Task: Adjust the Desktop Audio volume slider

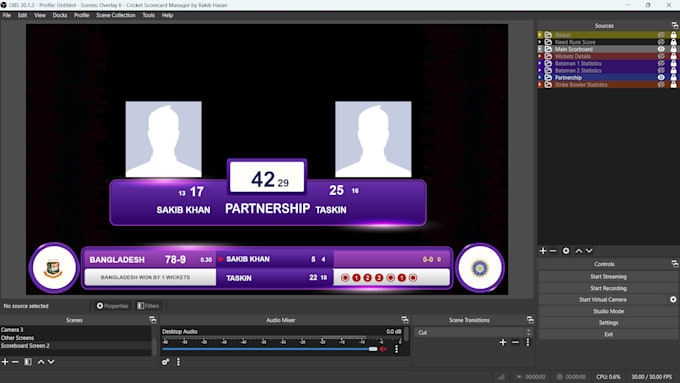Action: 373,349
